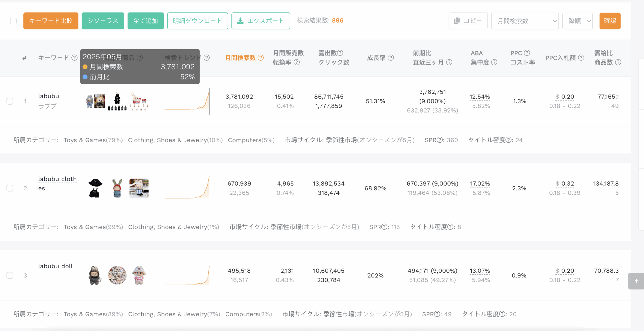This screenshot has height=331, width=644.
Task: Open the labubu keyword link
Action: [49, 96]
